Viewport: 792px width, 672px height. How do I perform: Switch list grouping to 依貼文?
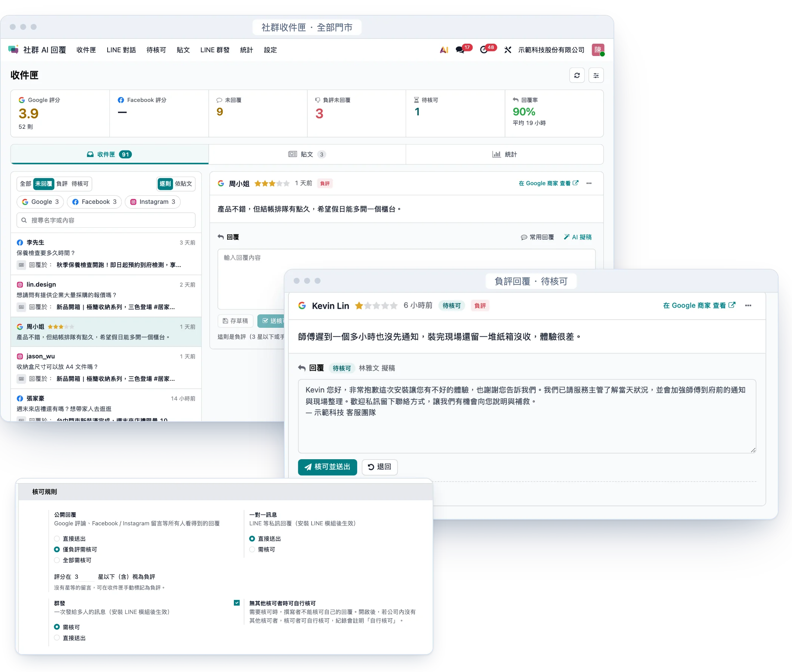(183, 184)
